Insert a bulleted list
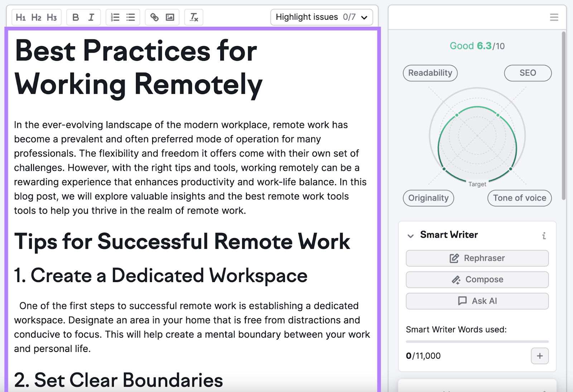 (131, 17)
